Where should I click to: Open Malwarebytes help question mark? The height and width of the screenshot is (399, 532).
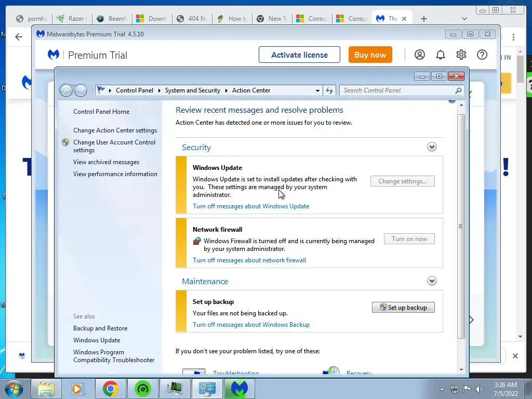point(482,55)
